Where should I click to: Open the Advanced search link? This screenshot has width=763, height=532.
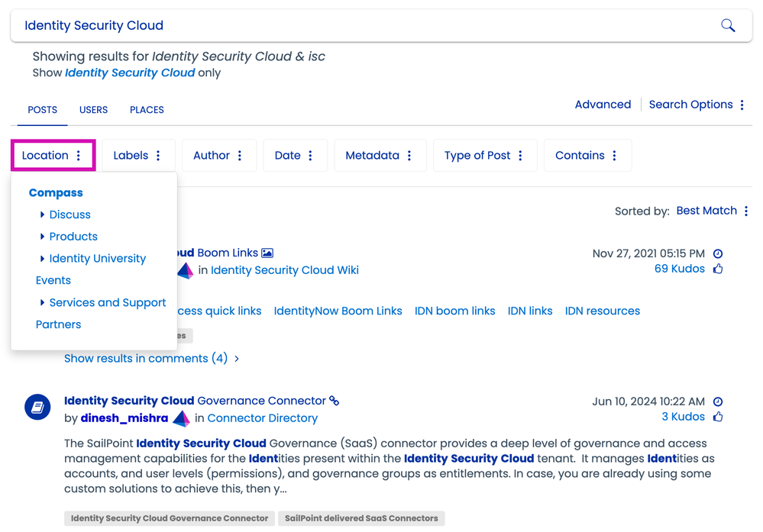click(x=603, y=105)
